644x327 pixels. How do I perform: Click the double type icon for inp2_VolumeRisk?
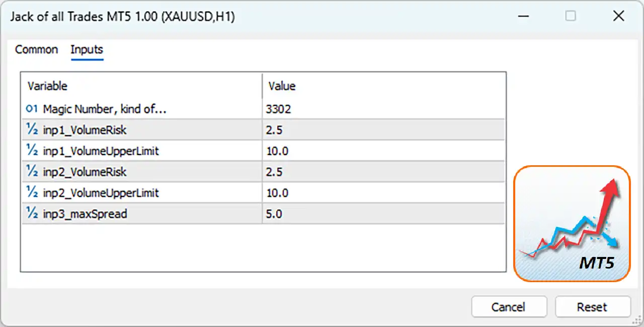click(x=32, y=171)
